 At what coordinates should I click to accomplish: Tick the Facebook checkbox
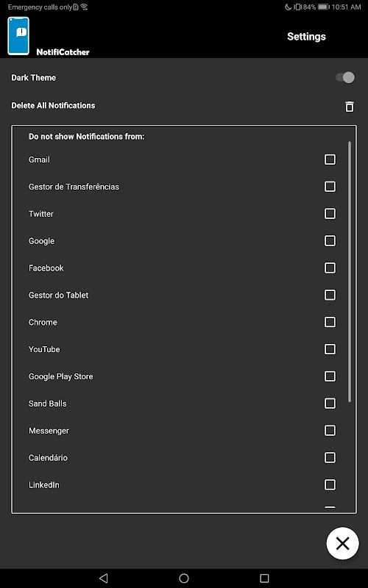(330, 268)
